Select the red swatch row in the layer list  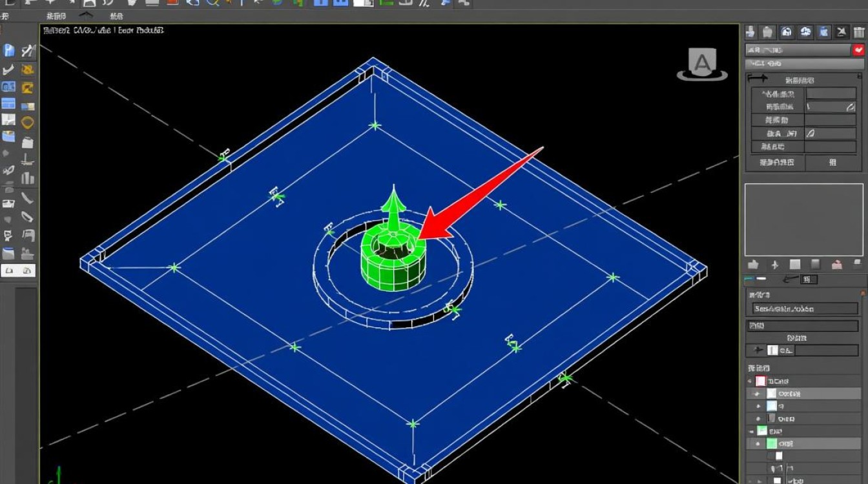pos(804,381)
